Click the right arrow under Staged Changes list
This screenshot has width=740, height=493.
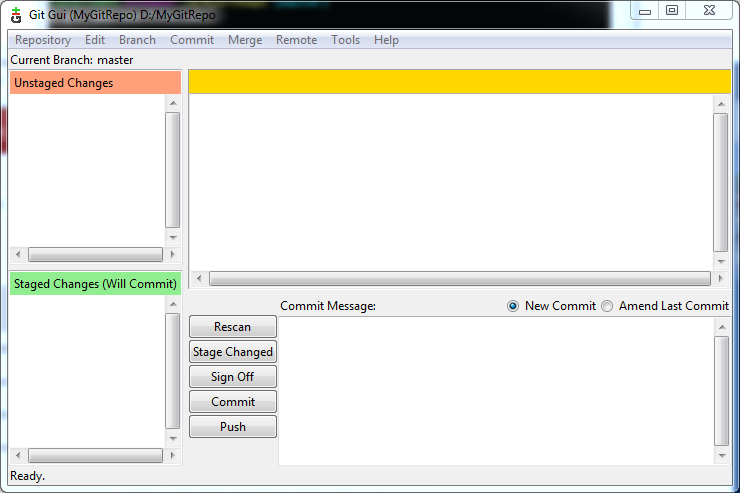[x=172, y=455]
